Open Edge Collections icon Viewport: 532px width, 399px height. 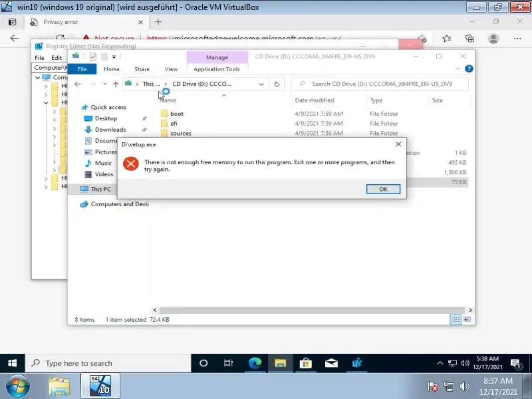[470, 39]
